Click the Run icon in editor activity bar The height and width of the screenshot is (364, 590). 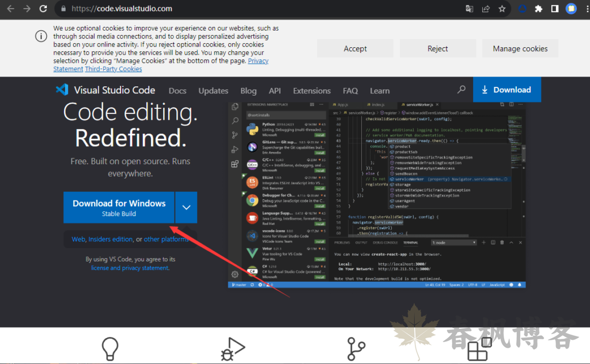coord(235,150)
